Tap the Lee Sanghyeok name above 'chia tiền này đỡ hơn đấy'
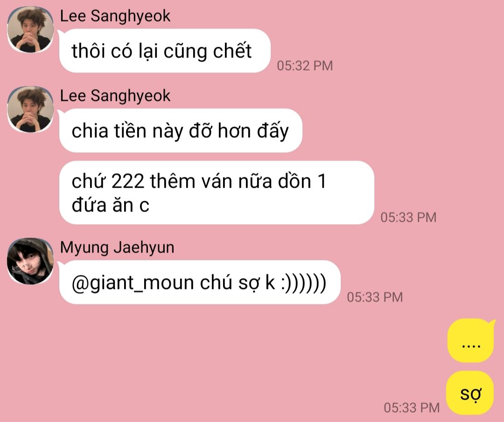This screenshot has width=504, height=422. [115, 96]
